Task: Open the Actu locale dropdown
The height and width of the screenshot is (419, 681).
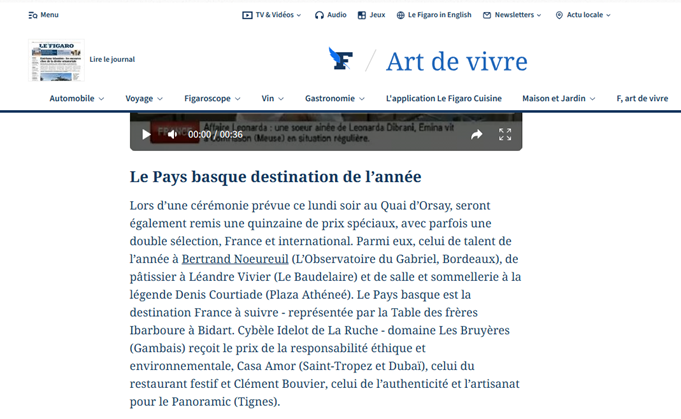Action: [582, 15]
